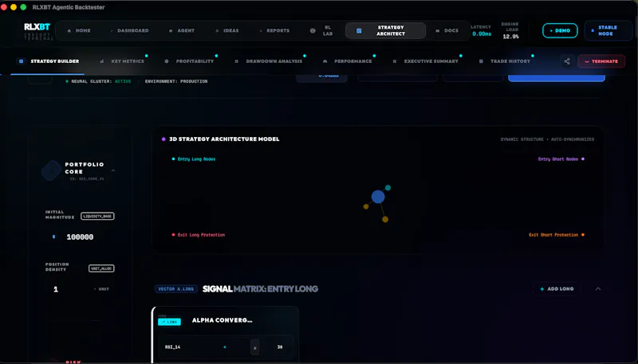Click the Long type badge on Alpha card
This screenshot has width=638, height=364.
[169, 322]
